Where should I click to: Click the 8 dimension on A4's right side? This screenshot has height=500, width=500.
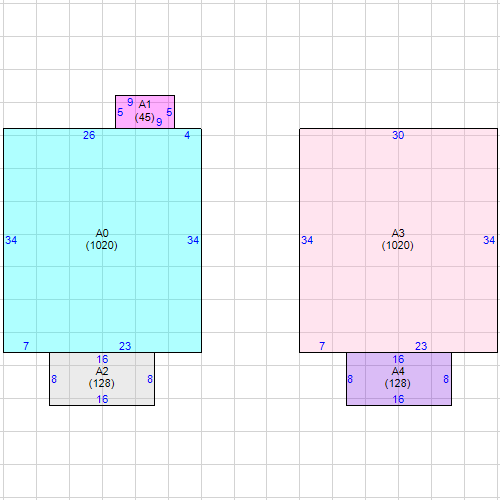point(446,379)
